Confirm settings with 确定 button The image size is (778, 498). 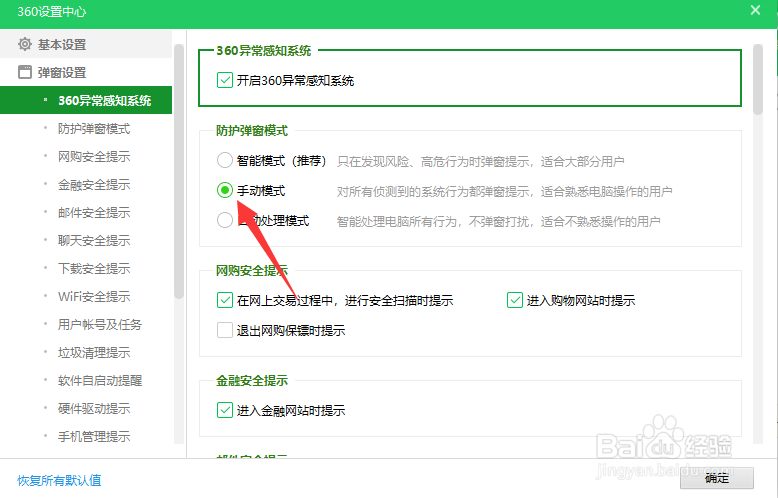tap(717, 478)
